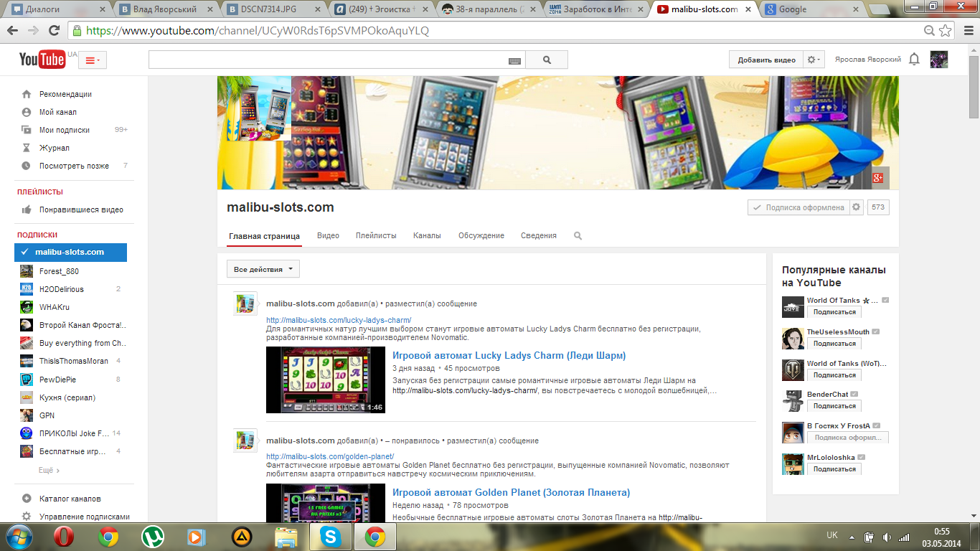The width and height of the screenshot is (980, 551).
Task: Go to Мой канал
Action: pyautogui.click(x=58, y=112)
